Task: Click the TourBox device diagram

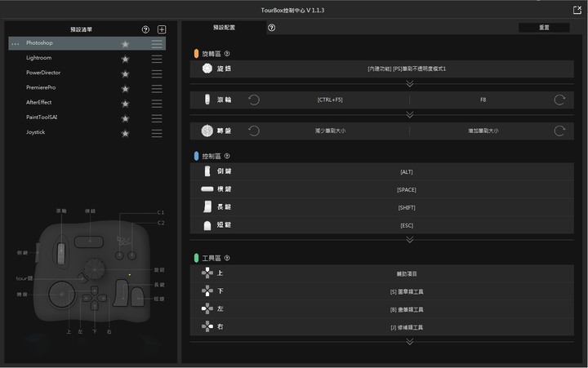Action: coord(92,273)
